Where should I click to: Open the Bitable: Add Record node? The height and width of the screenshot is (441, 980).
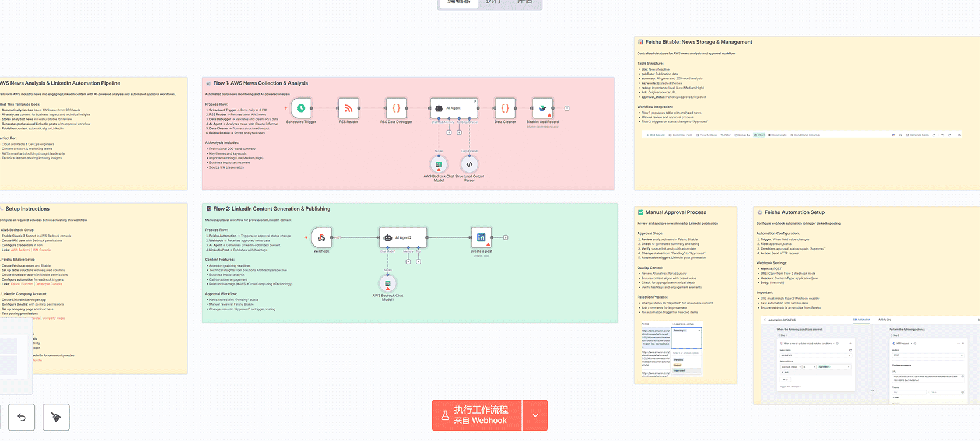[542, 108]
